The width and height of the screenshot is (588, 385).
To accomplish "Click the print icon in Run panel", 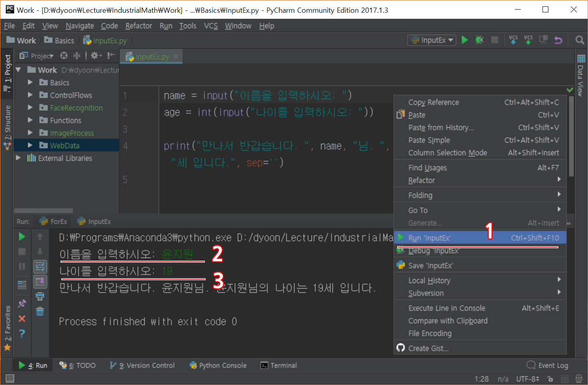I will point(40,297).
